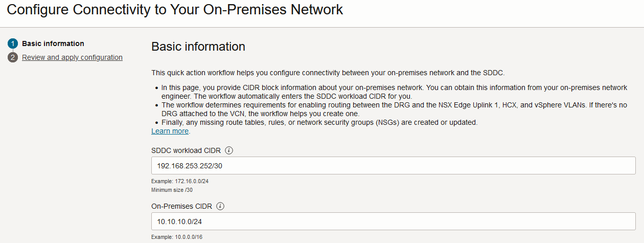Click the SDDC workload CIDR info icon
The height and width of the screenshot is (243, 644).
click(229, 151)
